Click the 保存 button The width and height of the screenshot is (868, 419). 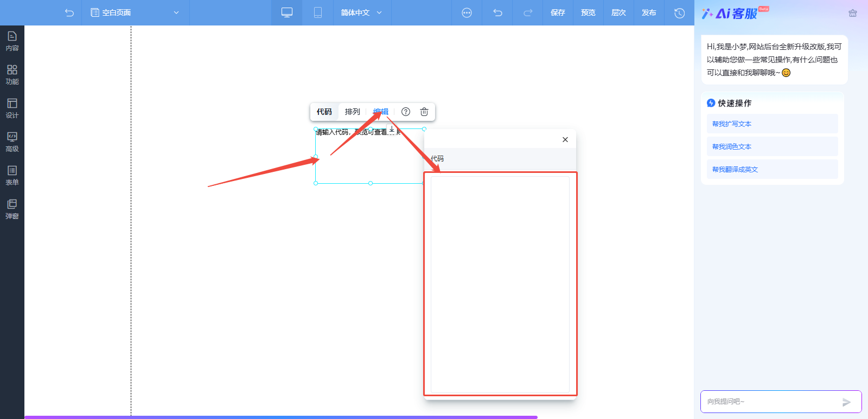558,12
